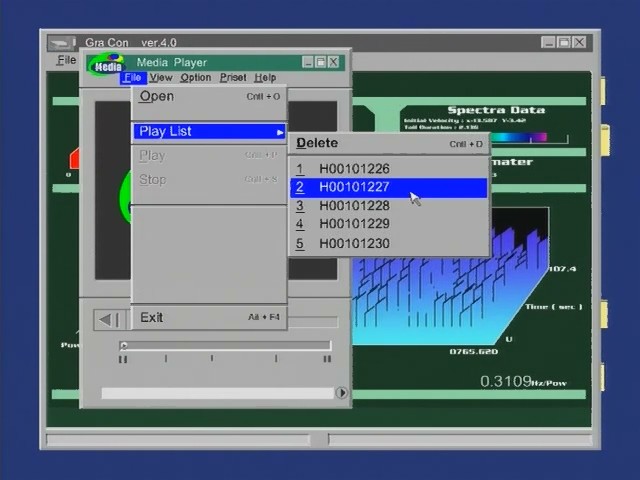Image resolution: width=640 pixels, height=480 pixels.
Task: Choose Open from the File menu
Action: pyautogui.click(x=209, y=97)
